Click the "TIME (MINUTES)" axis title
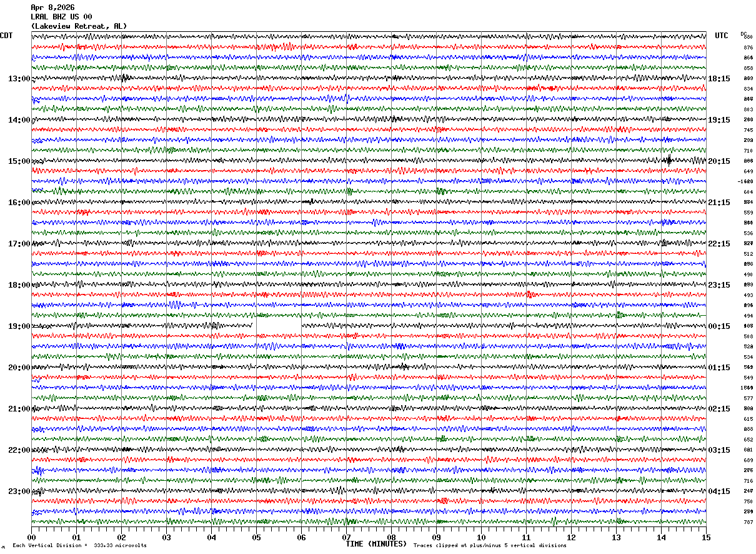 click(376, 544)
